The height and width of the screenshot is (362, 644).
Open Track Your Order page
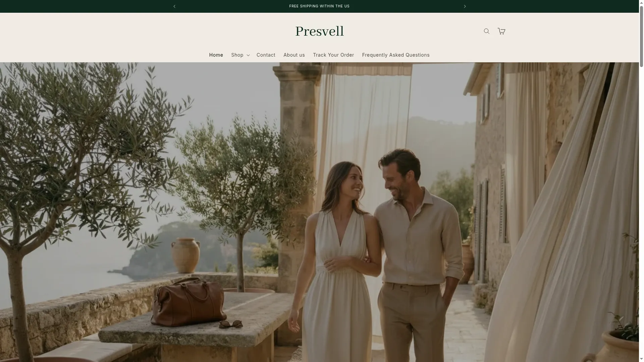[x=333, y=55]
